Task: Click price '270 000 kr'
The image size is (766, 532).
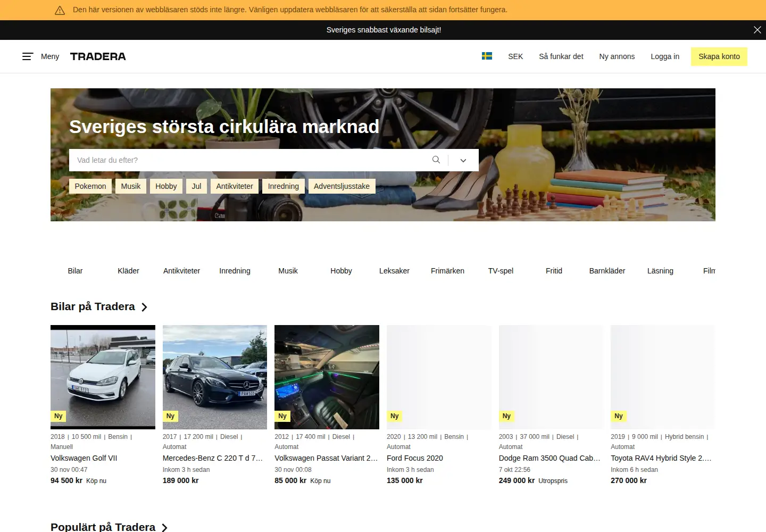Action: tap(629, 480)
